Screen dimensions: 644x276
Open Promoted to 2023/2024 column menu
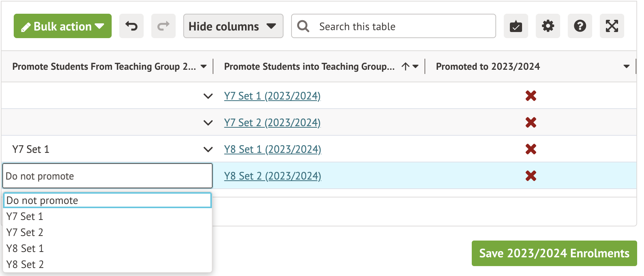626,67
